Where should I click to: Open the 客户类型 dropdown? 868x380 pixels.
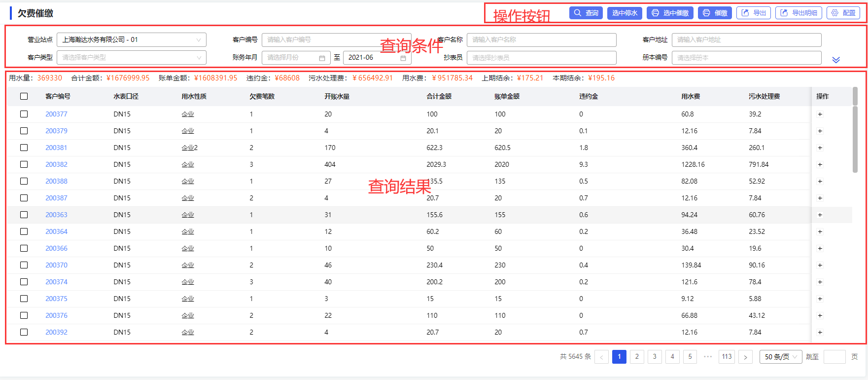pyautogui.click(x=132, y=57)
